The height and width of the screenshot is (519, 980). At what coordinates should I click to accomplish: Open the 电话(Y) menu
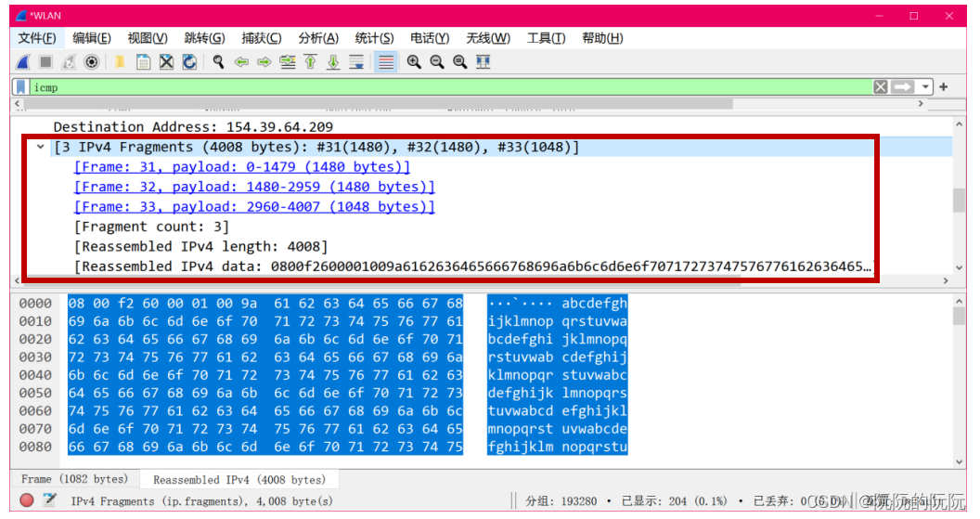430,38
